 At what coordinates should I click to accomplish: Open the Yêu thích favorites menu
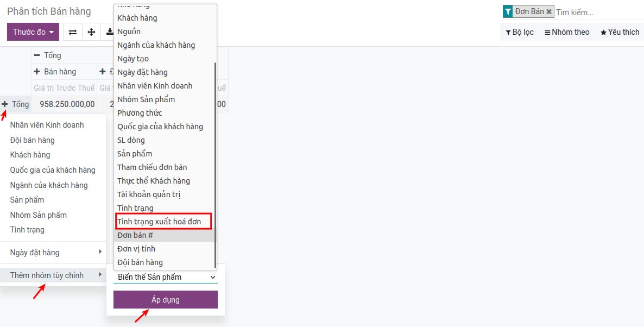(x=620, y=32)
